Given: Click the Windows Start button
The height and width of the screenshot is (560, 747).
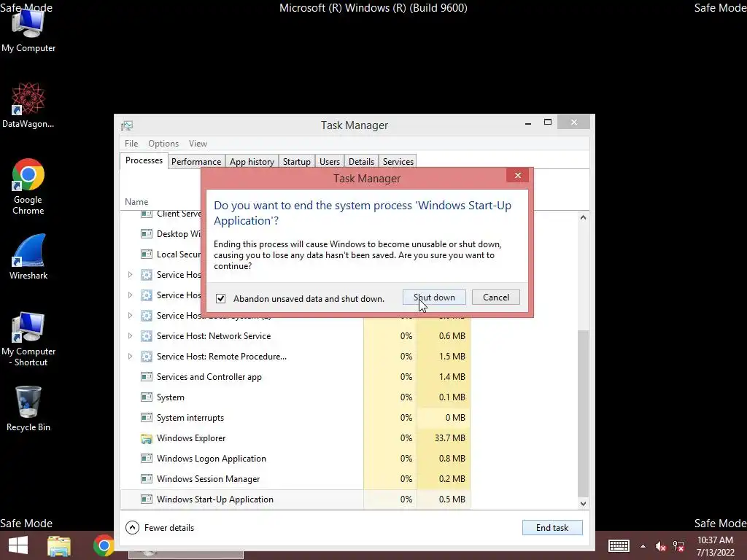Looking at the screenshot, I should point(18,545).
